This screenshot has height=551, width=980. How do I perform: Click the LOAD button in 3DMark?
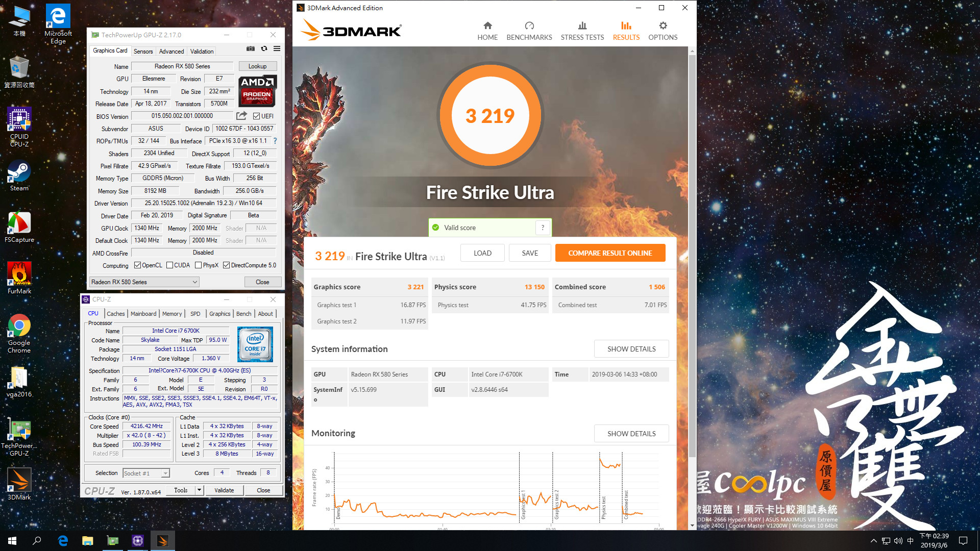[x=482, y=253]
